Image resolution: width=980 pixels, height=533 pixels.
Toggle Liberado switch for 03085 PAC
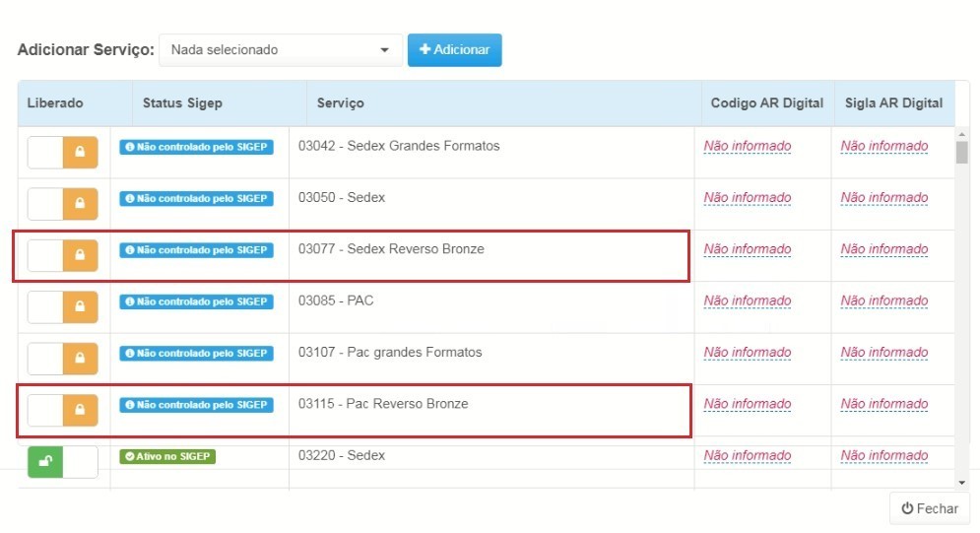(x=62, y=306)
